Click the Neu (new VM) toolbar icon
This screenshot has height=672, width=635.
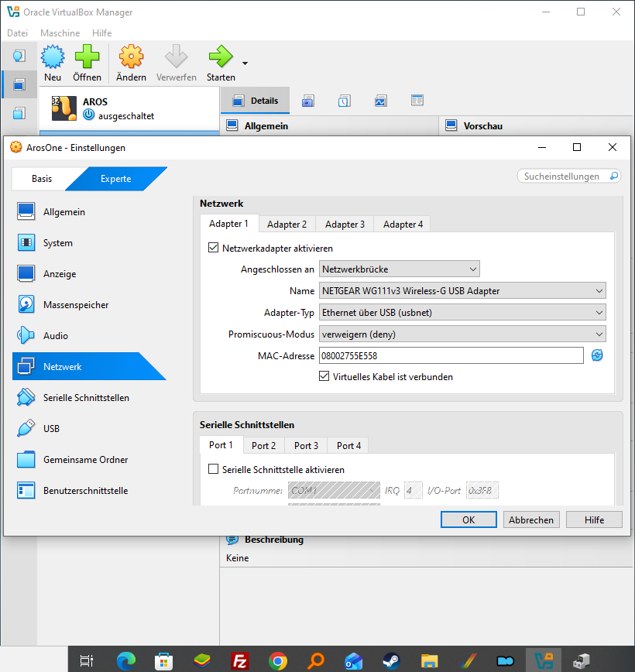point(53,57)
